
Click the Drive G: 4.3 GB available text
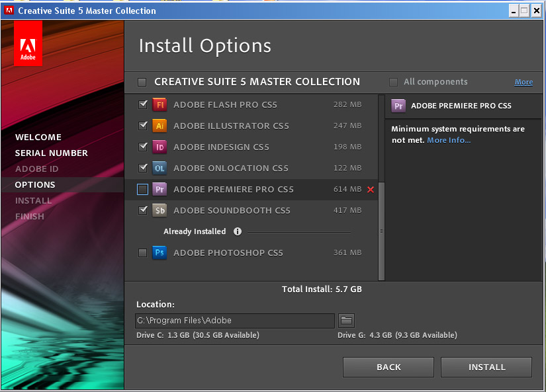[x=397, y=335]
